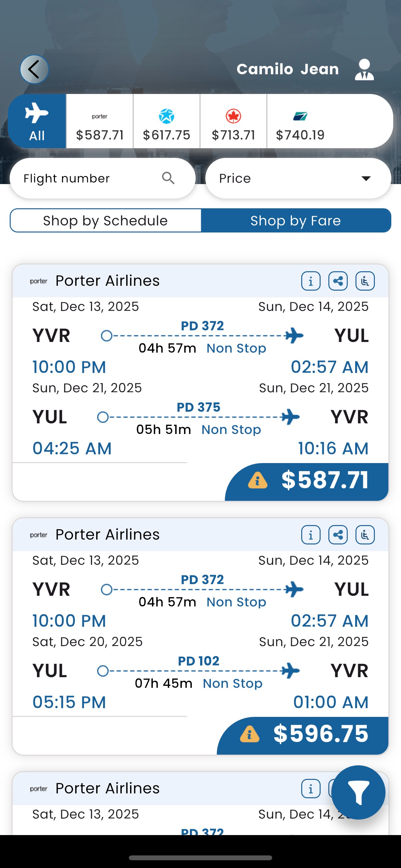This screenshot has width=401, height=868.
Task: Tap the search magnifier in Flight number
Action: [x=168, y=178]
